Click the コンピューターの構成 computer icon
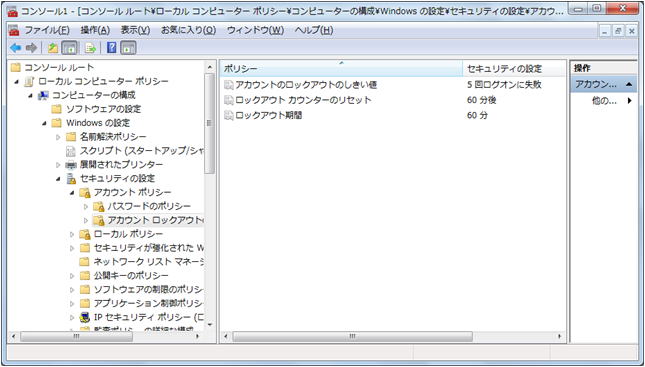 (43, 95)
